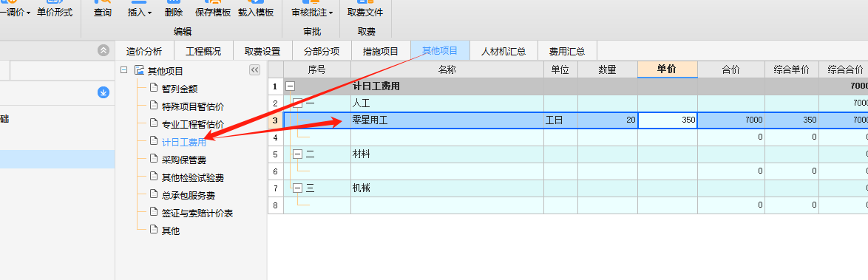The height and width of the screenshot is (280, 868).
Task: Select 总承包服务费 in the tree
Action: point(189,195)
